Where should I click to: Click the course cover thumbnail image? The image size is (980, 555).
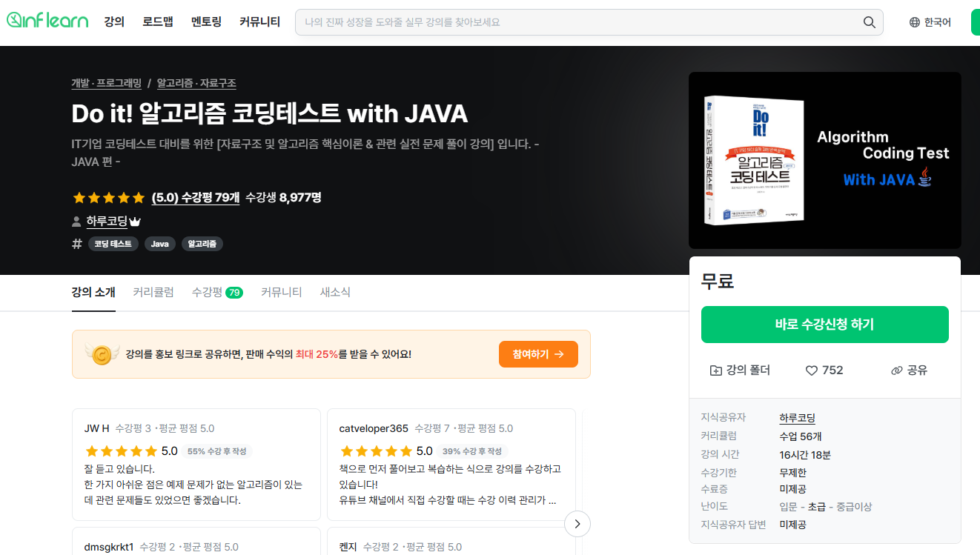(825, 161)
